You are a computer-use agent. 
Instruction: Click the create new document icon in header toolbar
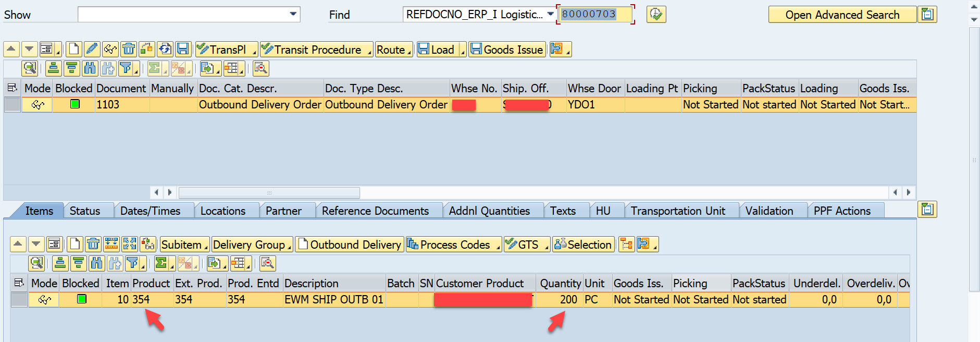(74, 50)
